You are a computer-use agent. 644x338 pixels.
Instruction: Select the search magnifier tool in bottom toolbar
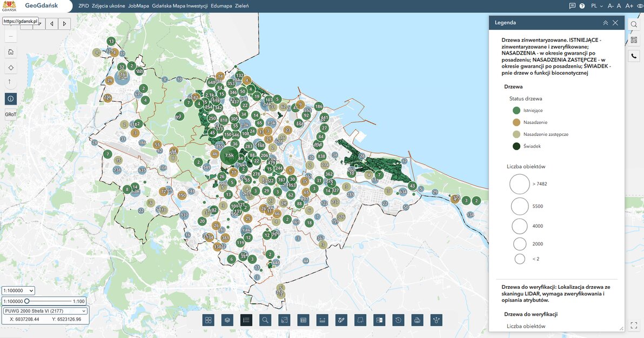265,320
